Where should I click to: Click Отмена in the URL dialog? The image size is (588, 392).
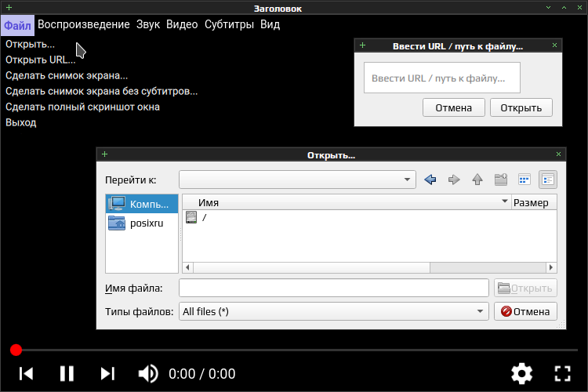coord(454,107)
